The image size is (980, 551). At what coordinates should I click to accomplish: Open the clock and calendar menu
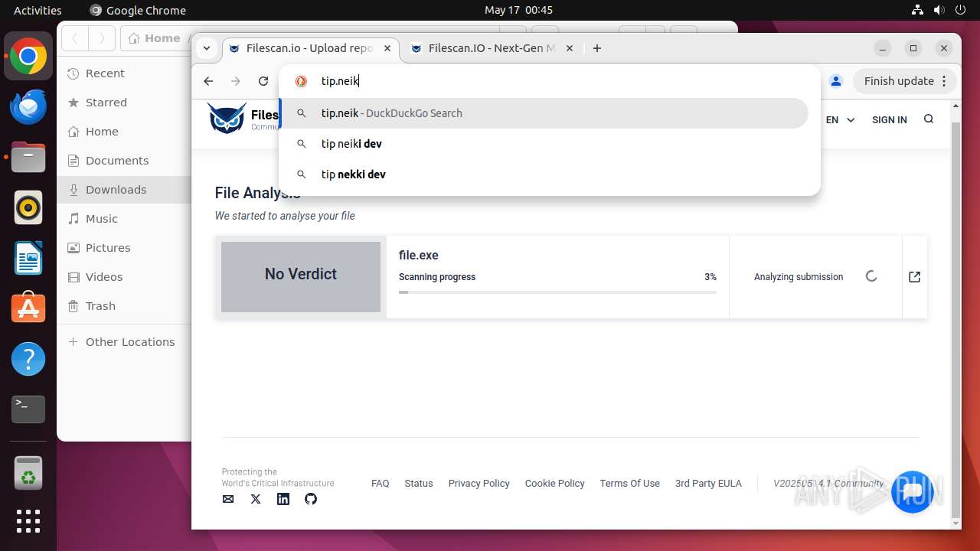coord(518,10)
